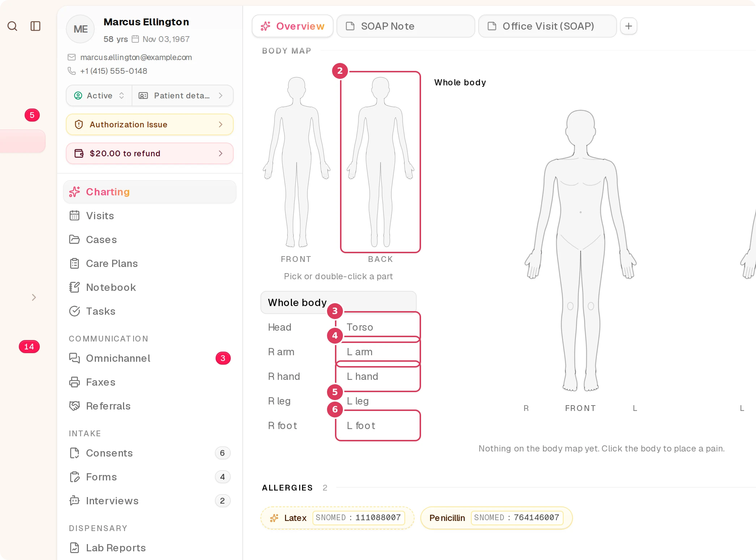The width and height of the screenshot is (756, 560).
Task: Add a new tab with plus button
Action: 629,26
